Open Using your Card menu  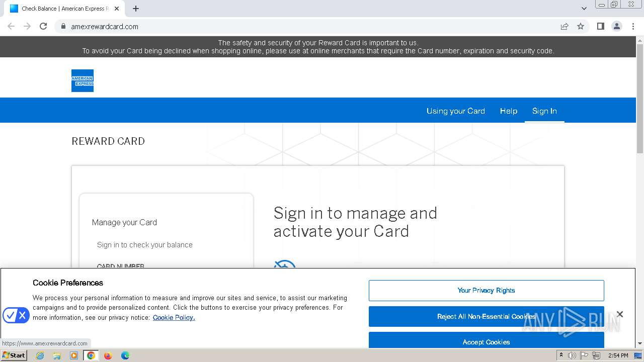456,111
